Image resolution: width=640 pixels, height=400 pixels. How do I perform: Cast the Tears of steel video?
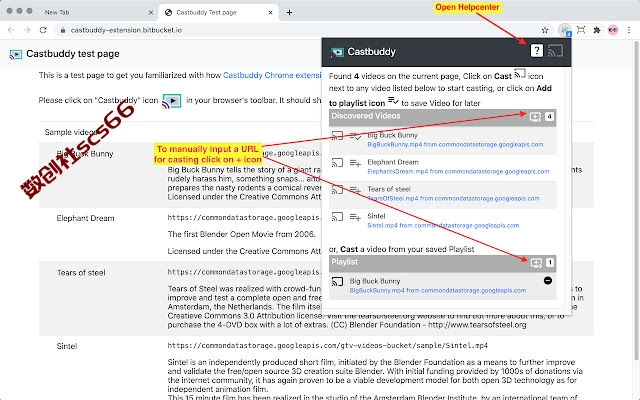(337, 190)
